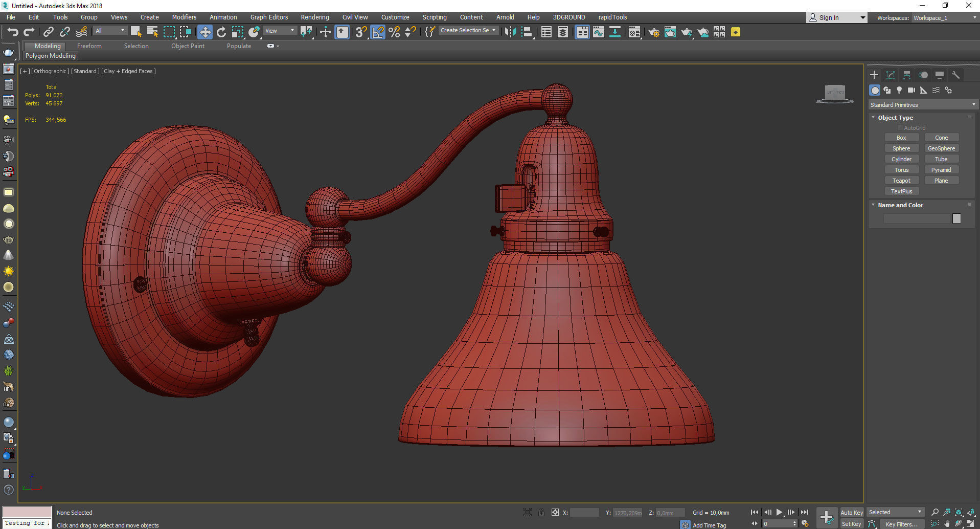This screenshot has height=529, width=980.
Task: Expand the Create Selection Set dropdown
Action: 468,31
